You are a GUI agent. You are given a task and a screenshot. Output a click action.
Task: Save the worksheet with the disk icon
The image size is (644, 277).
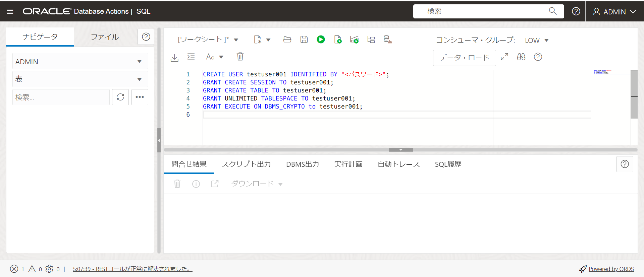(304, 40)
